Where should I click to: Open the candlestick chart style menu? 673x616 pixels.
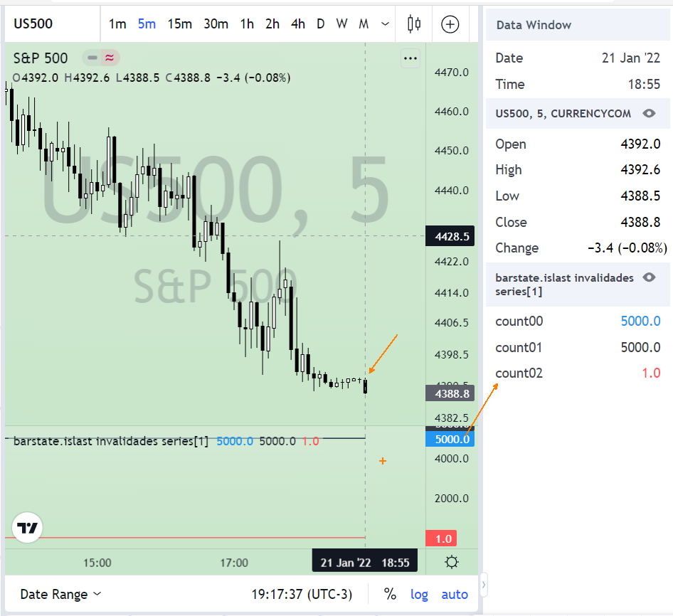(x=414, y=24)
